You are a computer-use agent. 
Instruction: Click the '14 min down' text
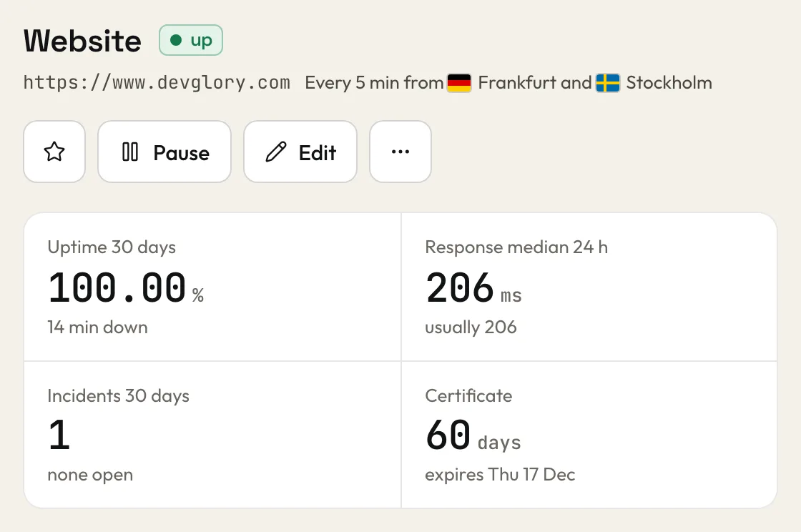97,327
